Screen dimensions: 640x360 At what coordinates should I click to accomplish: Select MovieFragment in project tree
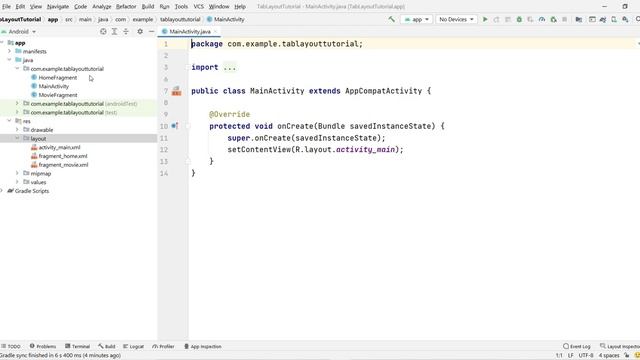tap(58, 95)
